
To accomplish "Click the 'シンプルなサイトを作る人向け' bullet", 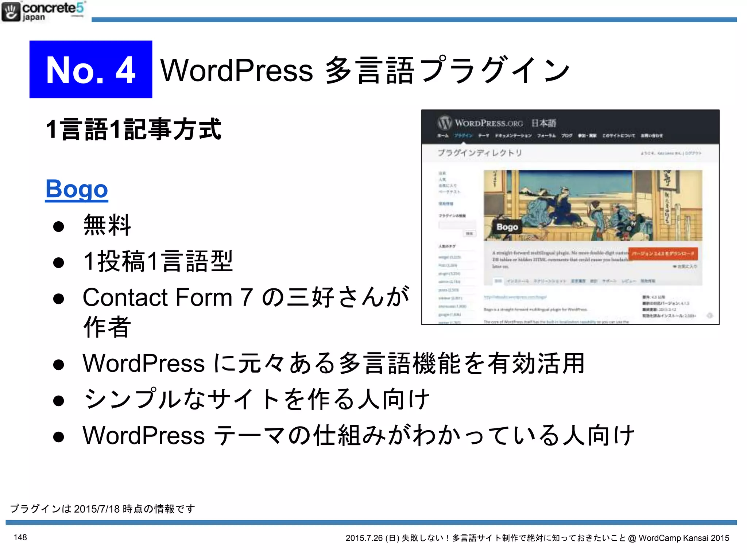I will [x=257, y=399].
